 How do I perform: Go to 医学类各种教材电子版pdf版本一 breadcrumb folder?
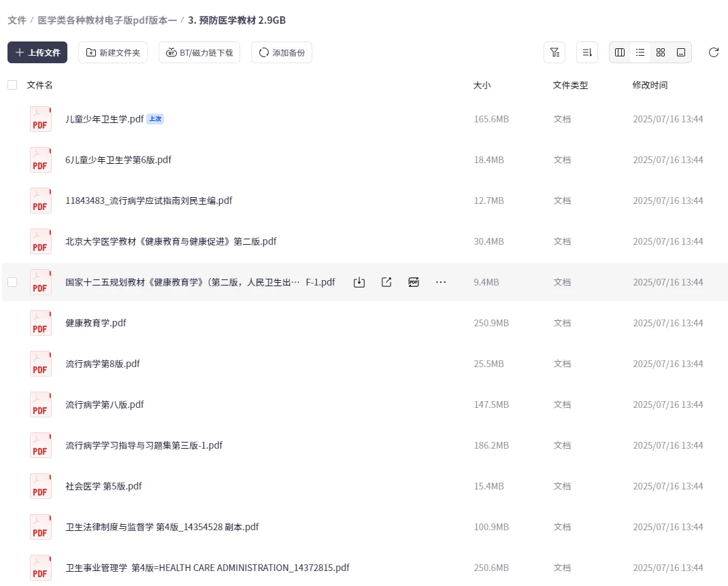tap(107, 20)
